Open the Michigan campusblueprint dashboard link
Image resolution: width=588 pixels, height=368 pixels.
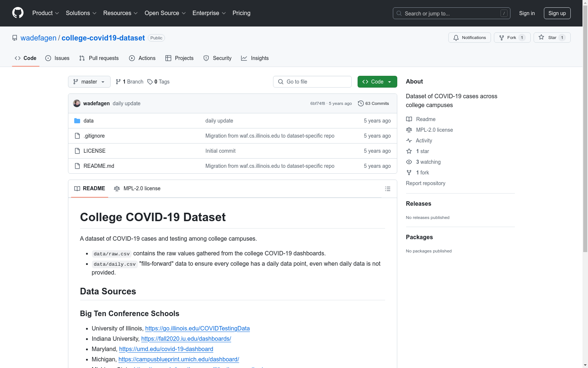point(179,359)
